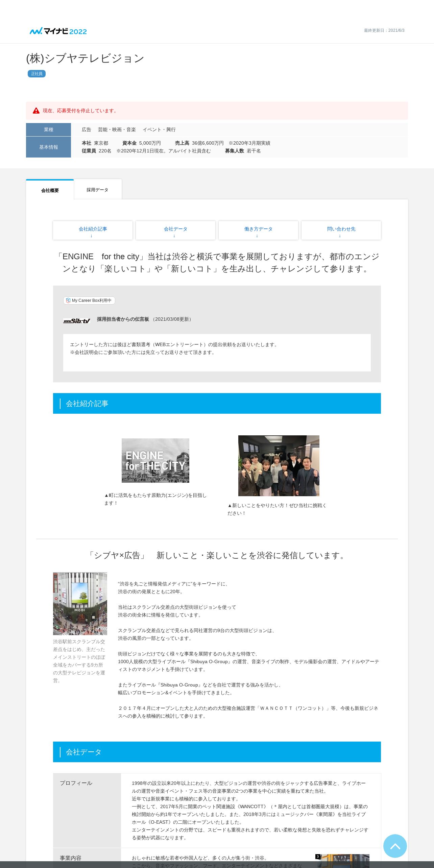The width and height of the screenshot is (434, 868).
Task: Click the 広告 industry text
Action: pyautogui.click(x=87, y=129)
